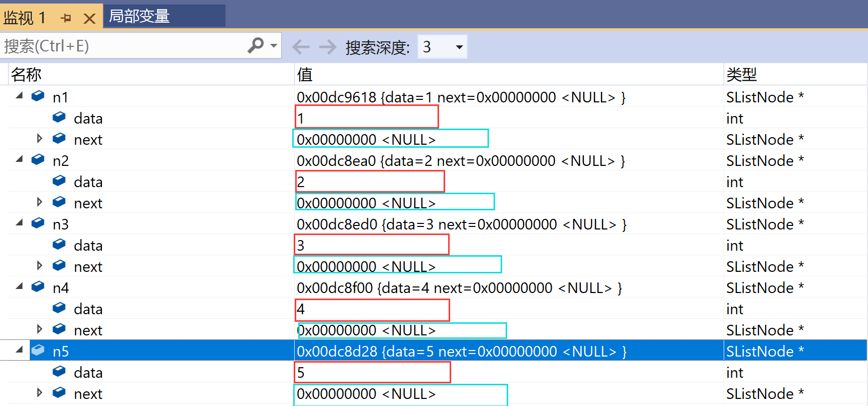Click the next field icon under n3
Screen dimensions: 868x406
59,265
